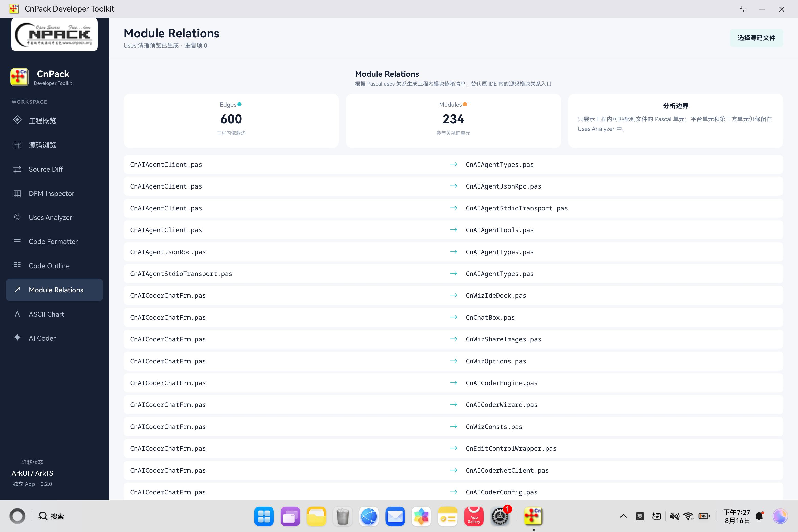Image resolution: width=798 pixels, height=532 pixels.
Task: Open the battery status icon
Action: click(704, 516)
